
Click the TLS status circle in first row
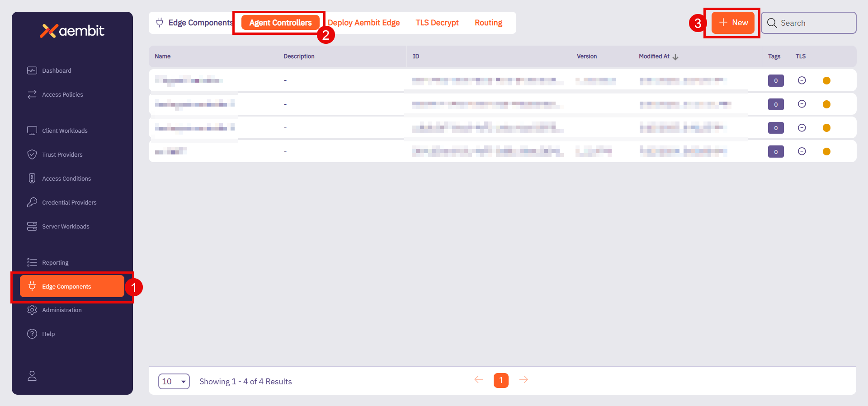(x=802, y=80)
